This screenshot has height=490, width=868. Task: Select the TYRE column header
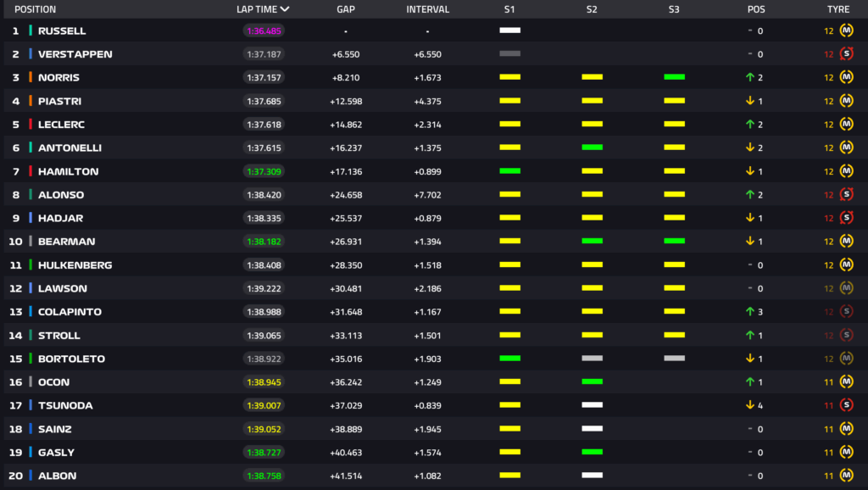pos(837,9)
